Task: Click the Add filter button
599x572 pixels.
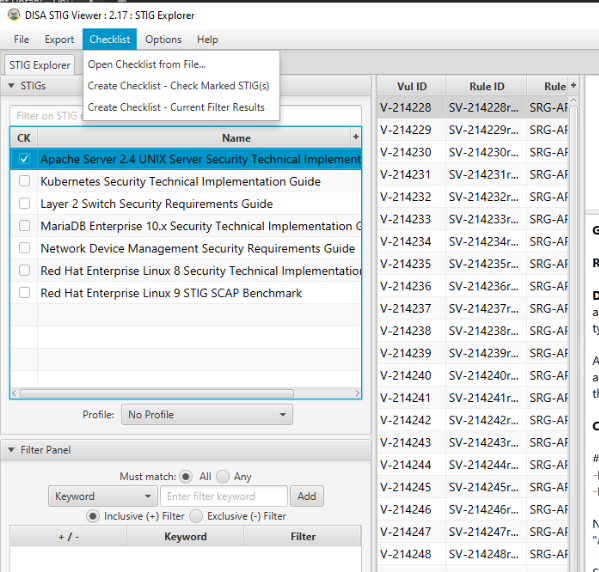Action: click(307, 496)
